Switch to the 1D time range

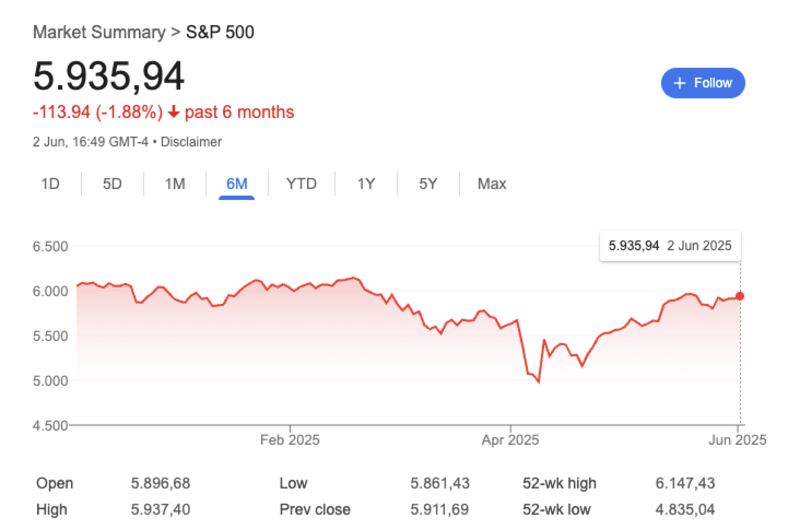tap(50, 184)
